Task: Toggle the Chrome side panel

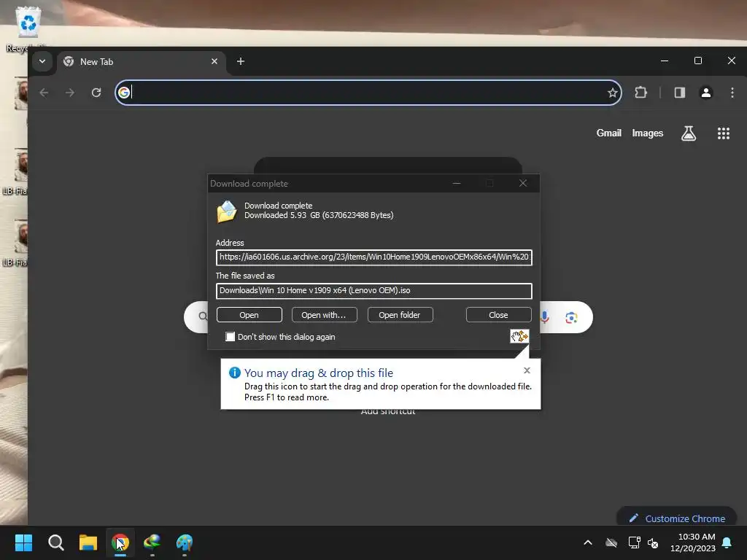Action: coord(679,93)
